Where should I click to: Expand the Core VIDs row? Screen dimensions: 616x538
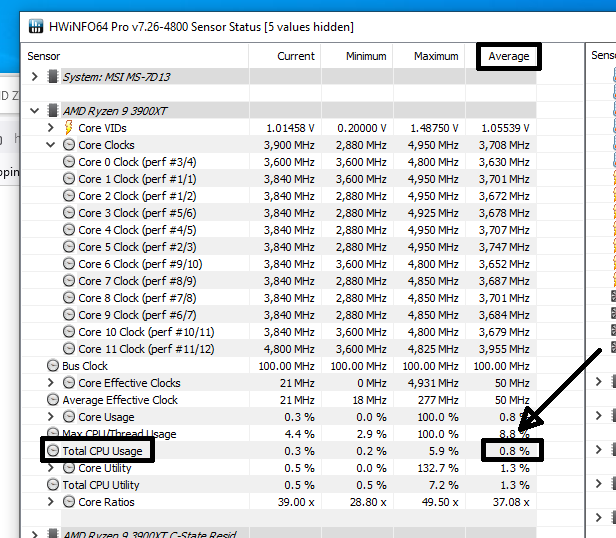50,128
